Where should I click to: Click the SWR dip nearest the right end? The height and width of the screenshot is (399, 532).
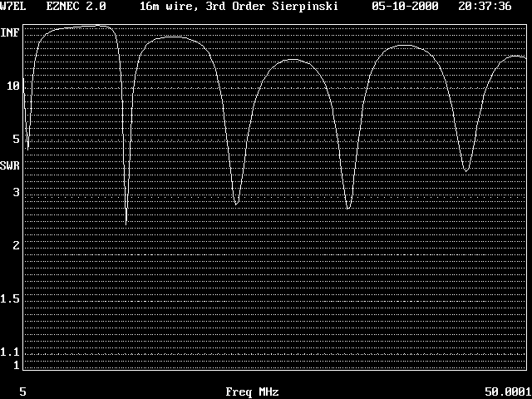click(466, 170)
